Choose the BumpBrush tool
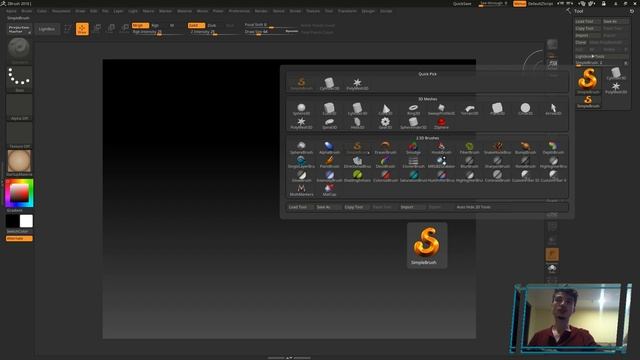The image size is (640, 360). [525, 148]
